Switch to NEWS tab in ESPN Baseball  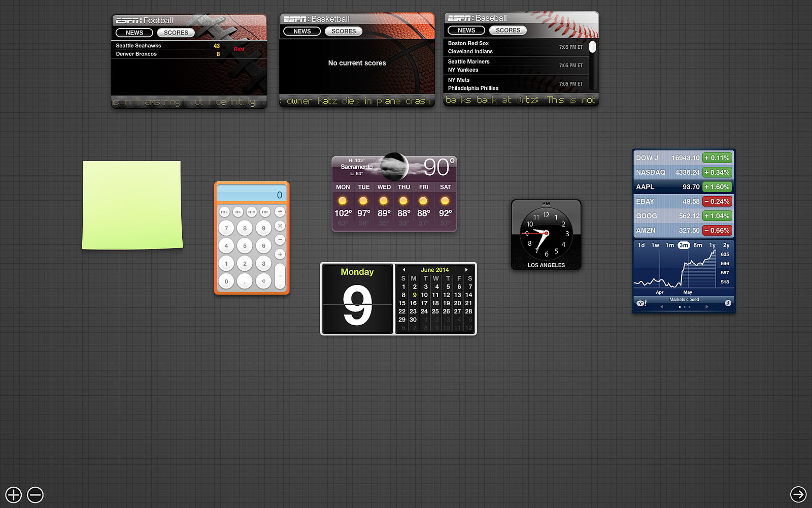coord(466,30)
